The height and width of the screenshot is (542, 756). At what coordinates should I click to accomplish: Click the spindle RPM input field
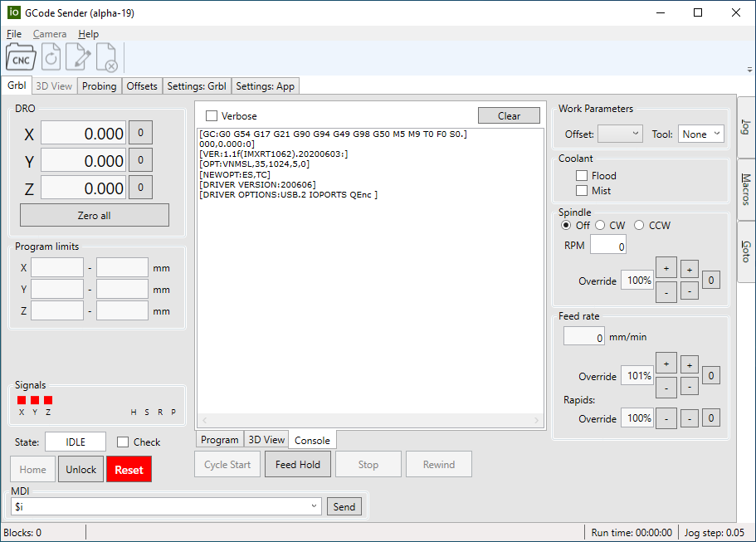point(607,245)
